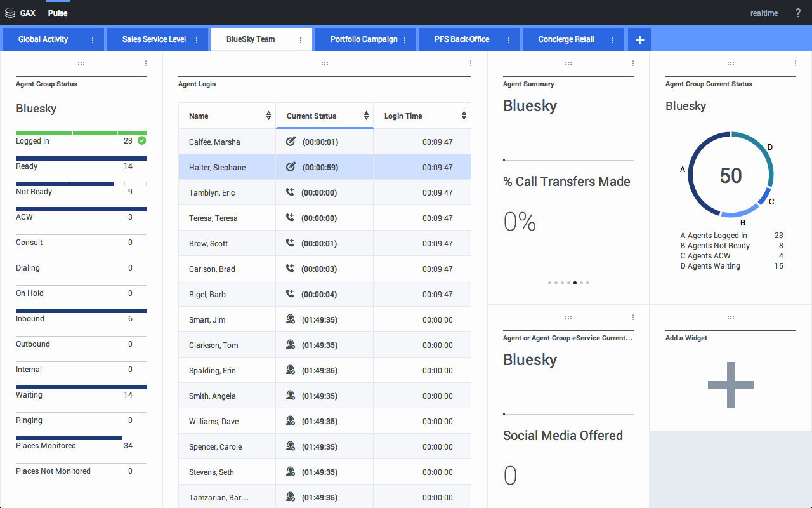812x508 pixels.
Task: Click the not-ready status icon for Smart, Jim
Action: [x=291, y=319]
